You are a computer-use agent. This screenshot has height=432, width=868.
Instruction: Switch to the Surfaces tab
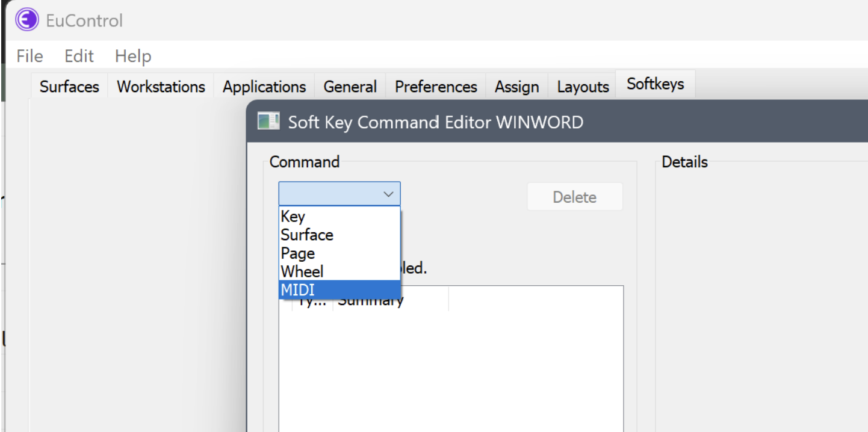pos(69,87)
